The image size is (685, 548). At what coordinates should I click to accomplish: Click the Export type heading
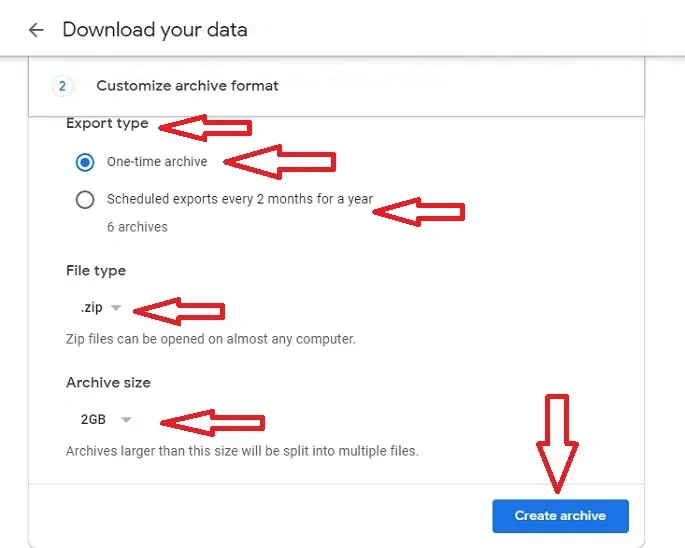coord(107,124)
